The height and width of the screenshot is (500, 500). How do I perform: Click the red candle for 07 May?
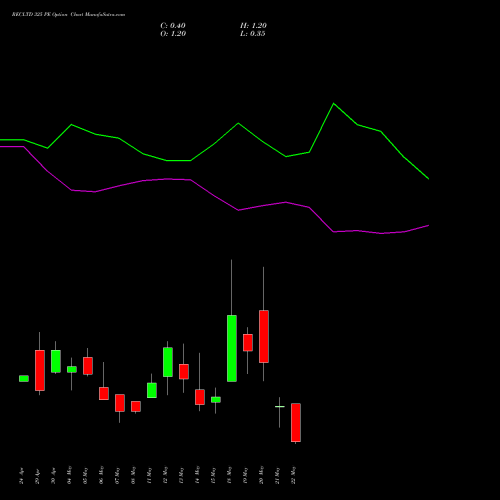[120, 403]
